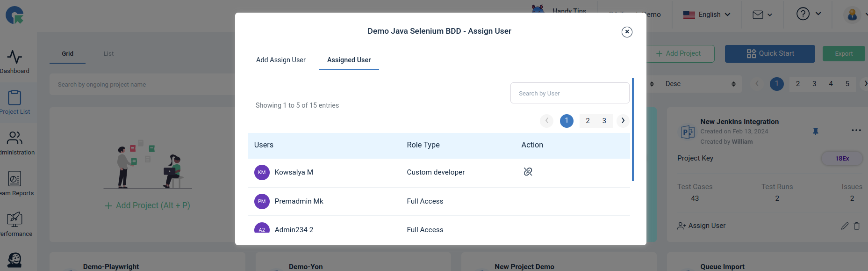Click the edit pencil on New Jenkins Integration

[x=845, y=226]
